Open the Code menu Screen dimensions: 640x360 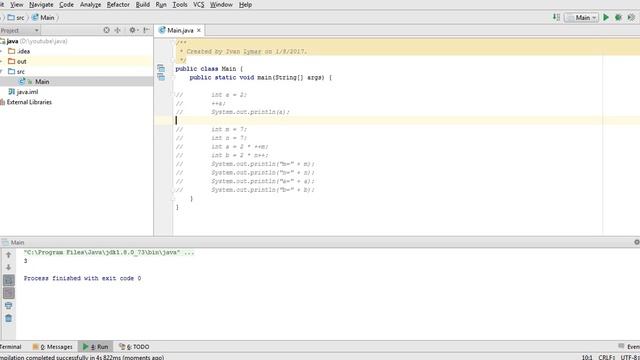pos(67,4)
